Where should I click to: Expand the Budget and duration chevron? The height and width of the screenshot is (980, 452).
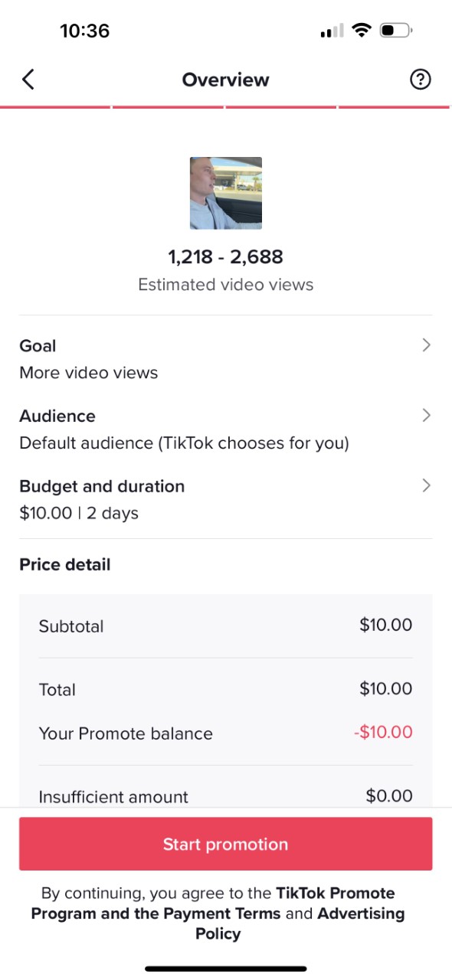coord(427,485)
